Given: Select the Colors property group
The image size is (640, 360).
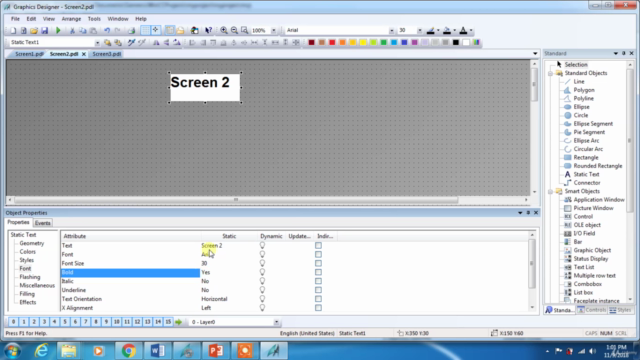Looking at the screenshot, I should coord(27,252).
